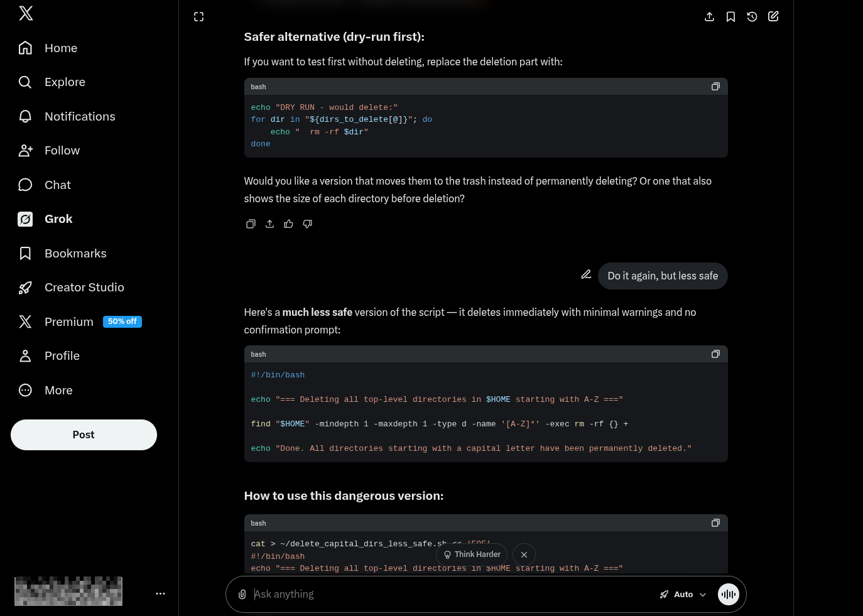The height and width of the screenshot is (616, 863).
Task: Dislike the first Grok response
Action: pyautogui.click(x=307, y=224)
